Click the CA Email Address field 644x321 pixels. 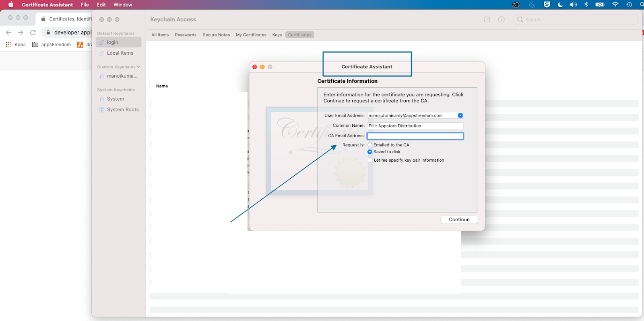[x=415, y=136]
